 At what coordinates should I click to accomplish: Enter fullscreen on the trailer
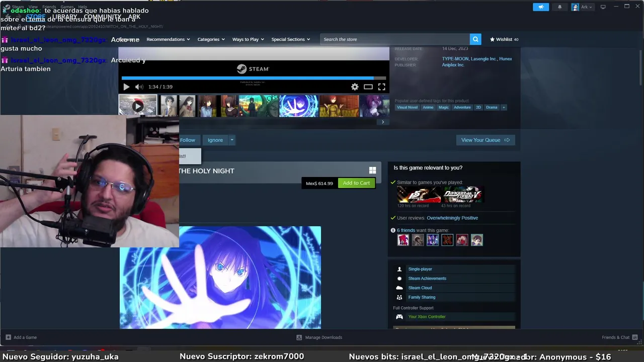point(382,86)
